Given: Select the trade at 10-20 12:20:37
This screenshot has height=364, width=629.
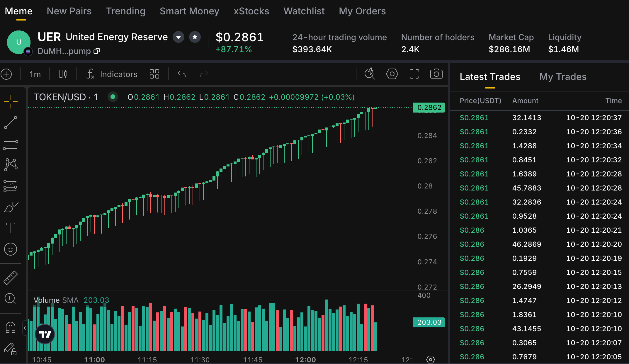Looking at the screenshot, I should (x=540, y=118).
